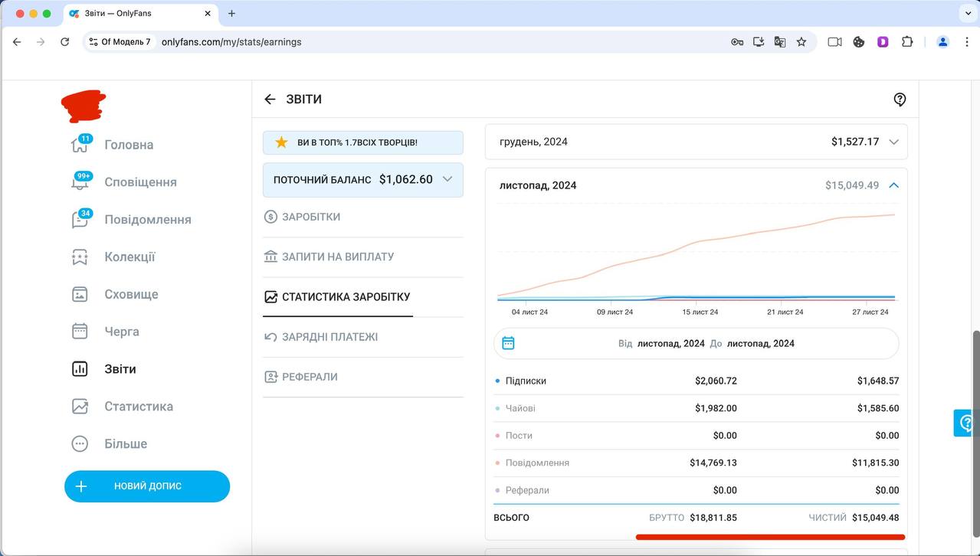Click the calendar icon in date range
Image resolution: width=980 pixels, height=556 pixels.
point(508,343)
